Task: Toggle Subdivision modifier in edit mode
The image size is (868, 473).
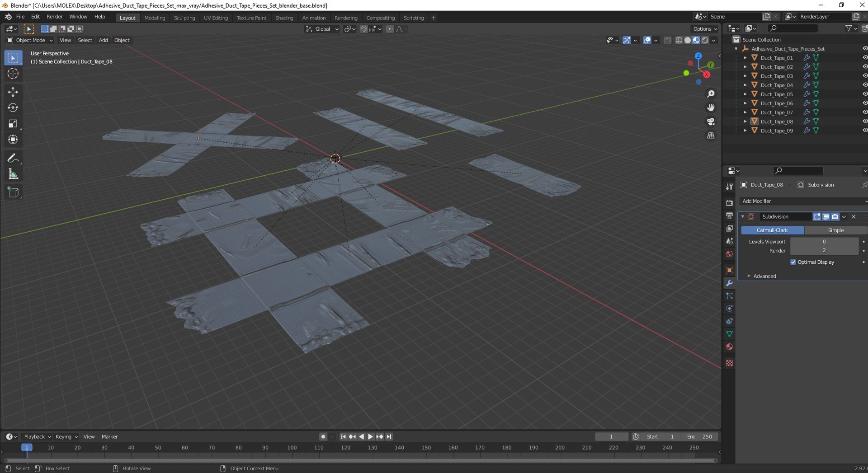Action: pos(817,217)
